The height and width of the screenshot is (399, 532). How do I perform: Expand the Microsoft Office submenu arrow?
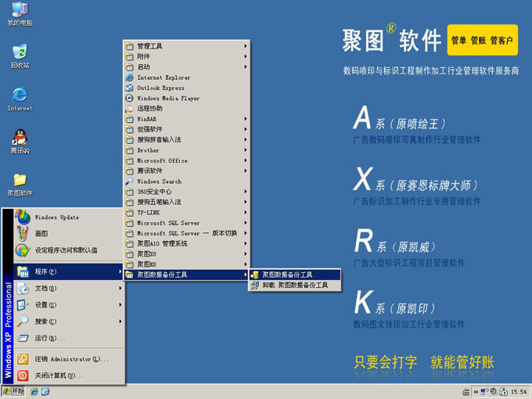tap(246, 160)
